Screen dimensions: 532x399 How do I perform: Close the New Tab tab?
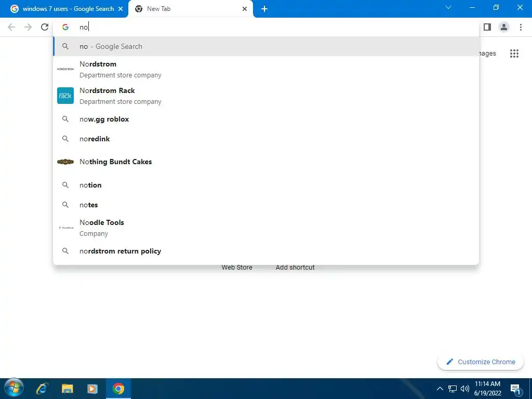click(x=245, y=9)
